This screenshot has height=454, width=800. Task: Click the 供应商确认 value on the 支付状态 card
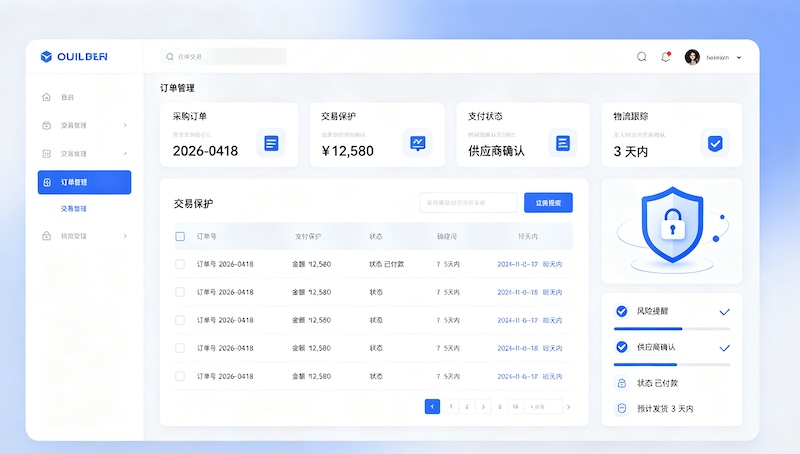496,151
